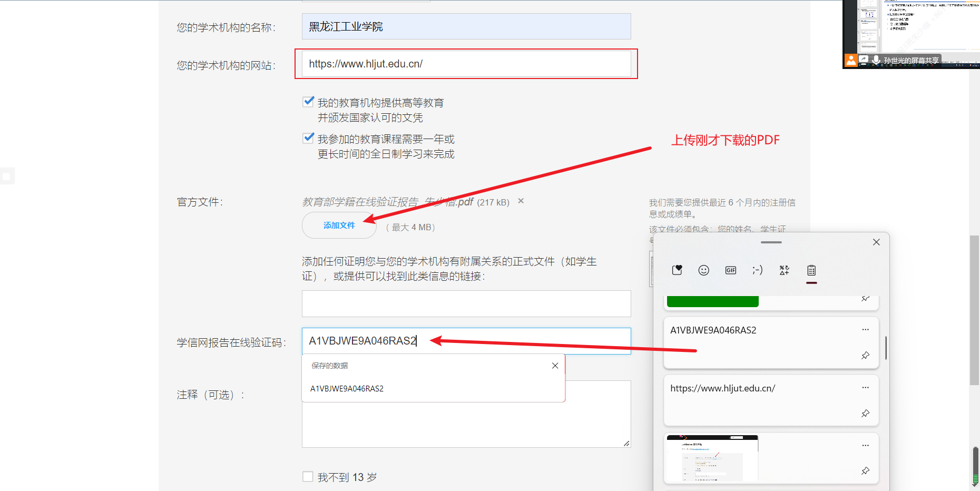
Task: Check the 我不到 13 岁 box
Action: pos(308,476)
